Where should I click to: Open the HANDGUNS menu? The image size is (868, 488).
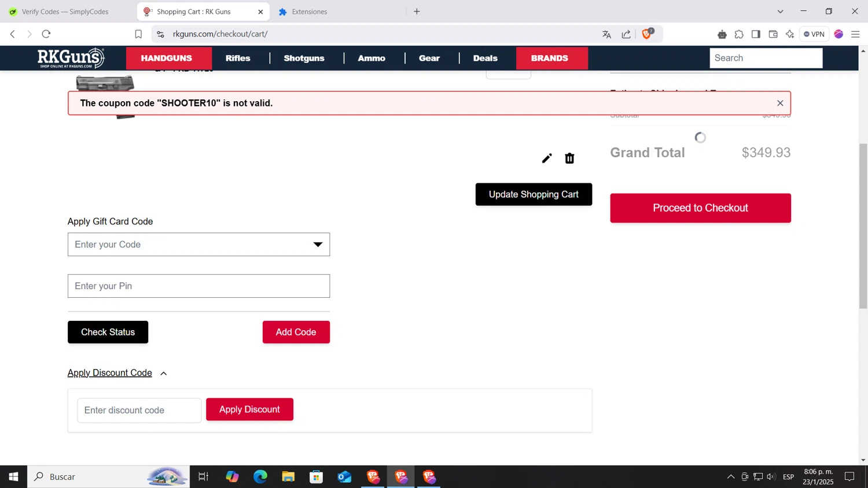coord(167,58)
